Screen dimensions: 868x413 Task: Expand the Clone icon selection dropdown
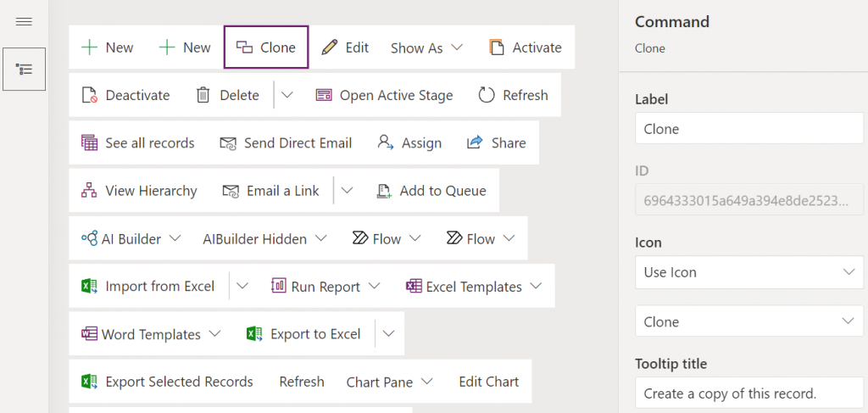click(749, 321)
